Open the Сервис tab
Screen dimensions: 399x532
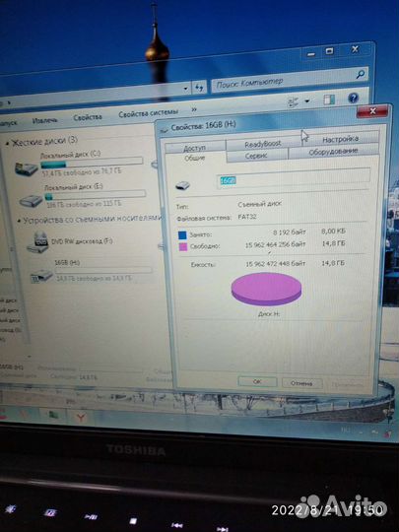pyautogui.click(x=256, y=156)
